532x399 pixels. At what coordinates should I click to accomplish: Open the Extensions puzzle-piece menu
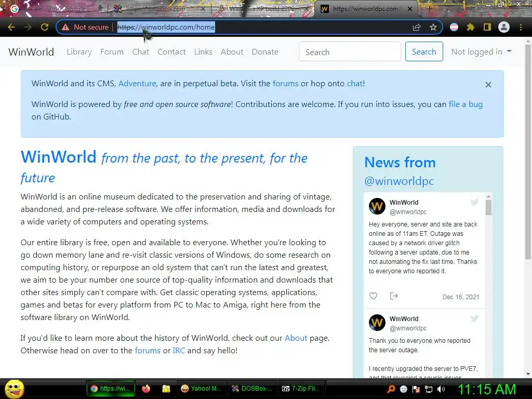click(471, 27)
